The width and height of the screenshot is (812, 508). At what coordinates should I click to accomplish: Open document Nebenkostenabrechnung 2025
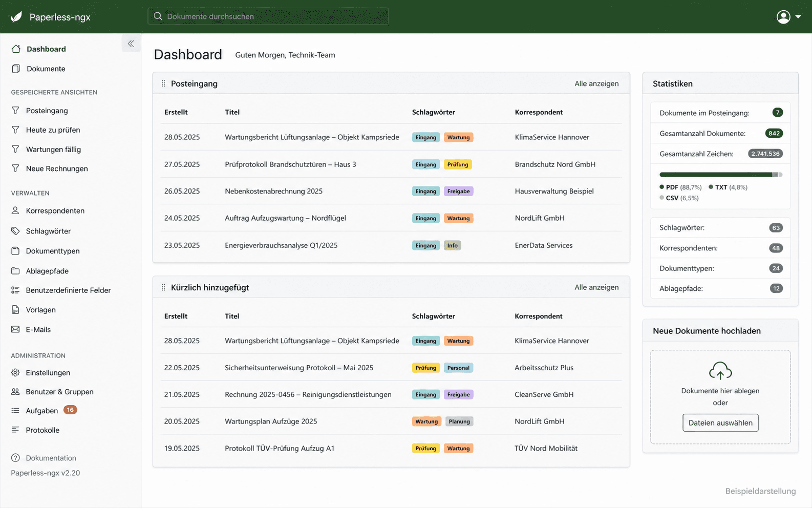(x=274, y=191)
